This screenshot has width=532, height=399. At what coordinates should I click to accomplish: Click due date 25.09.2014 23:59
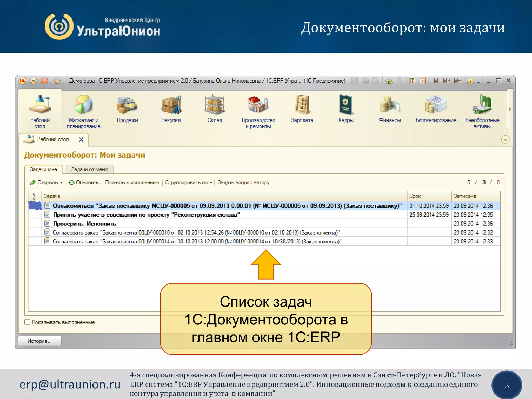[x=429, y=215]
